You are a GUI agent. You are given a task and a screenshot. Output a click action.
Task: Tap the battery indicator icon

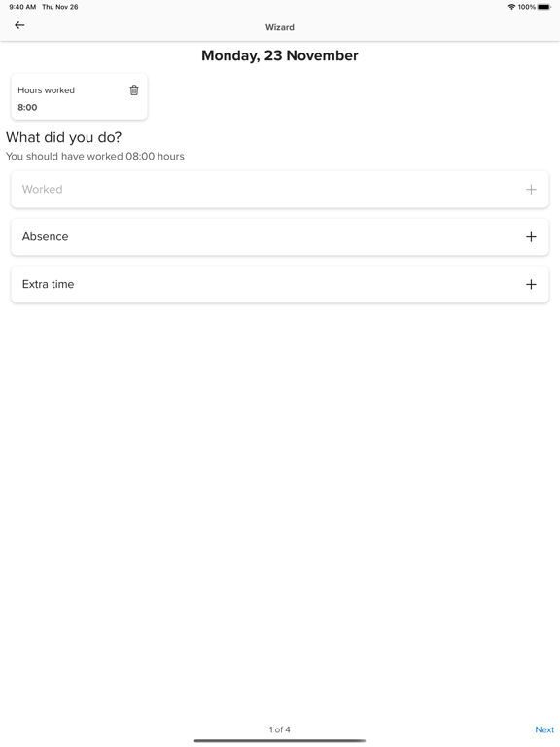[544, 7]
